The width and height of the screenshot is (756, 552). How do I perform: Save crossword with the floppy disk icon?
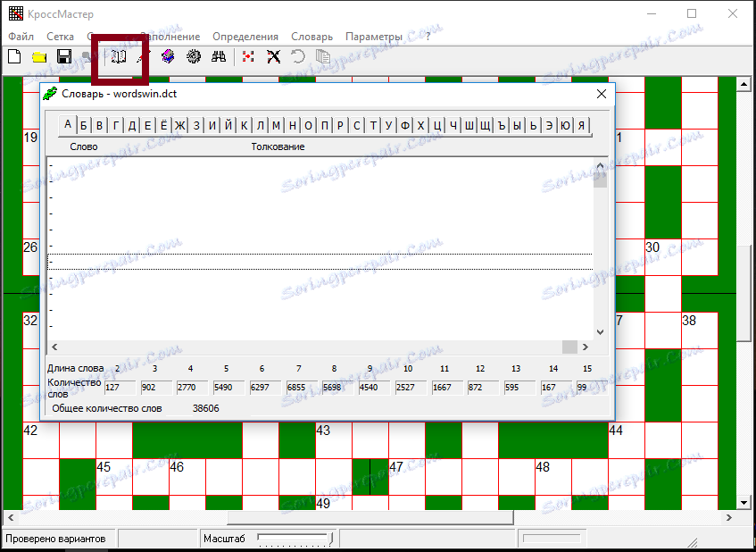point(64,57)
